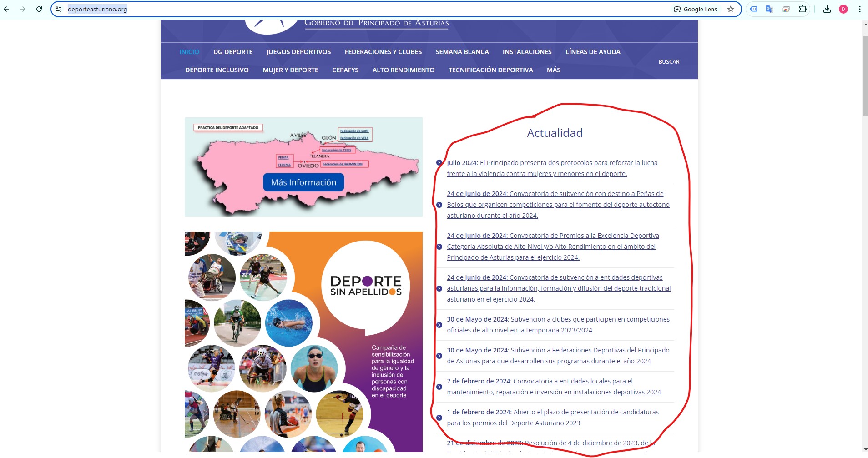The height and width of the screenshot is (458, 868).
Task: Expand the MÁS menu
Action: [x=554, y=70]
